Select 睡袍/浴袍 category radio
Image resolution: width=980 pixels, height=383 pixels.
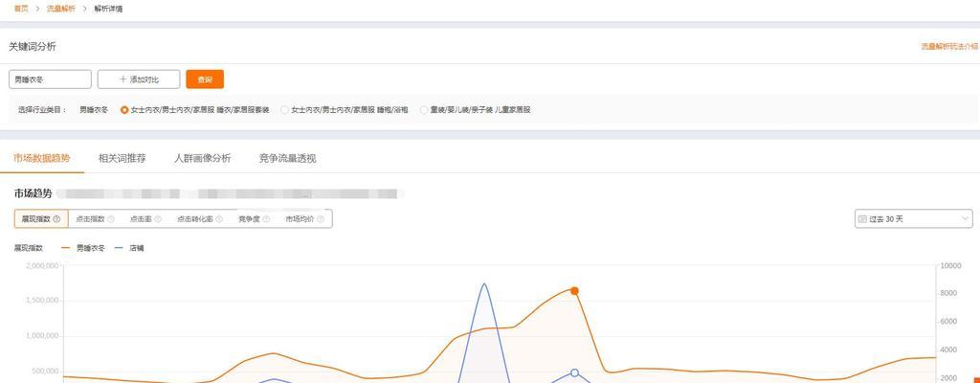285,109
